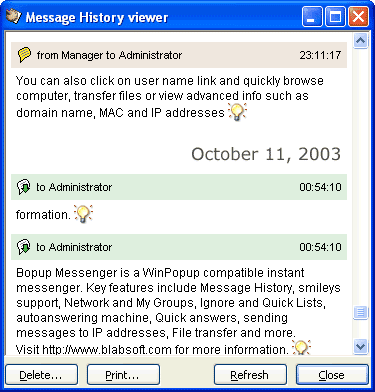Click the 23:11:17 timestamp
375x392 pixels.
pos(320,55)
